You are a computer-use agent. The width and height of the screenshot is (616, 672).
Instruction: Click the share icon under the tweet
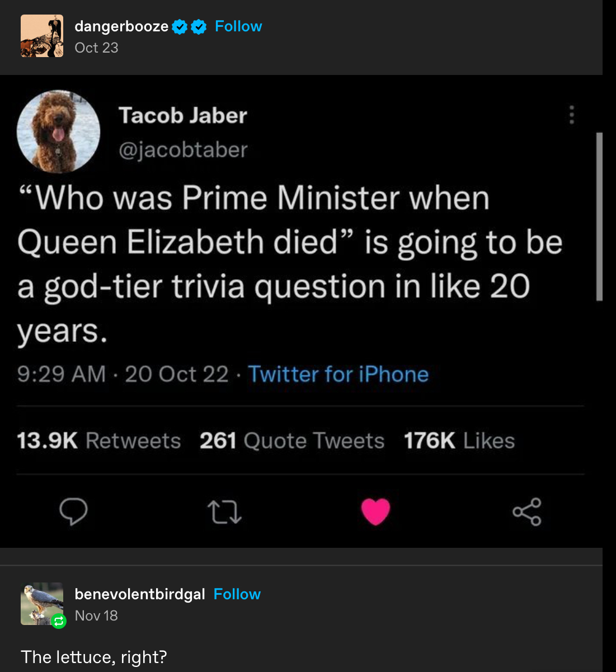click(527, 511)
